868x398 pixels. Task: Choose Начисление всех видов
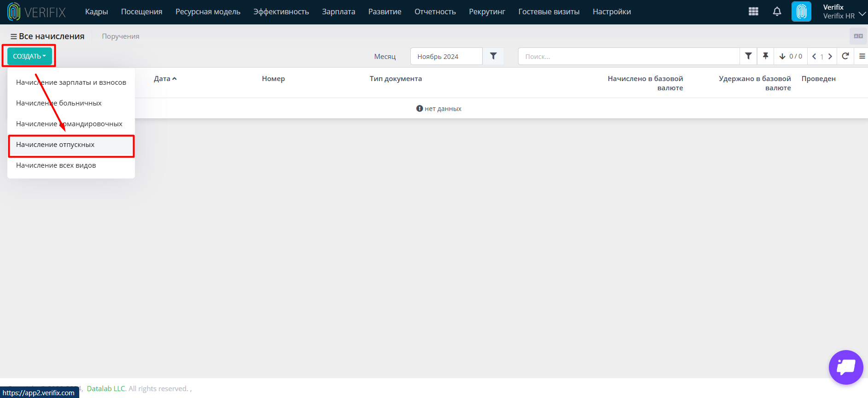tap(71, 165)
